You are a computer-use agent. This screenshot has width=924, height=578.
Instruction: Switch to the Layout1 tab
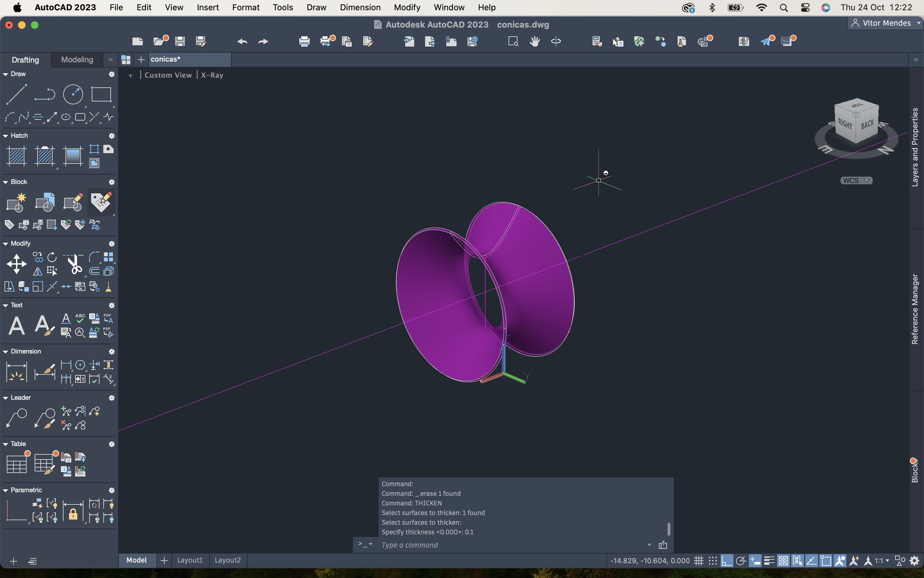point(190,560)
